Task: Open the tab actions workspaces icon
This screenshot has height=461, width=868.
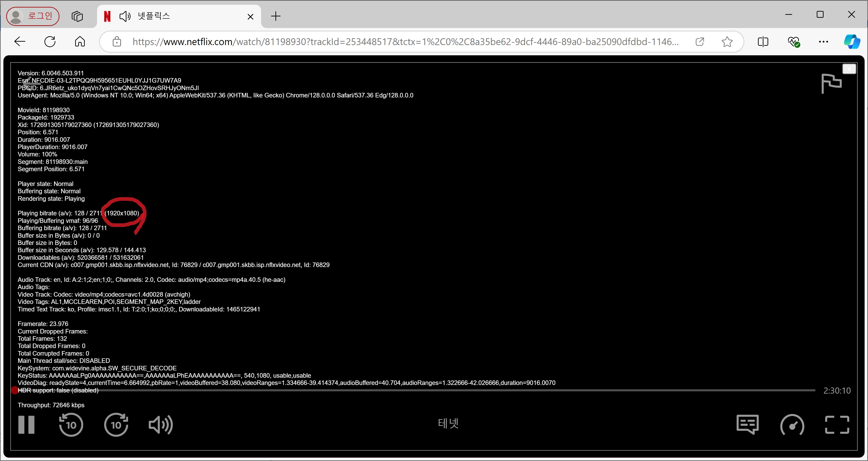Action: point(77,16)
